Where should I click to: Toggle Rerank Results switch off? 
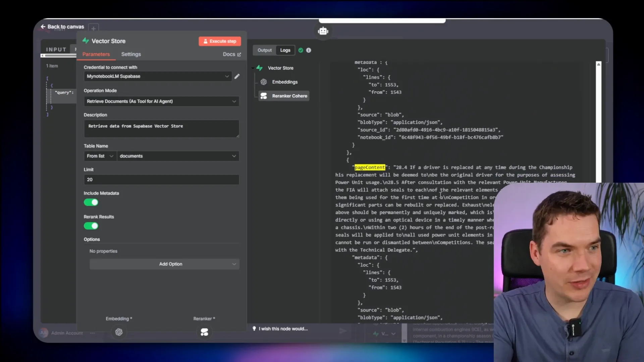tap(91, 226)
